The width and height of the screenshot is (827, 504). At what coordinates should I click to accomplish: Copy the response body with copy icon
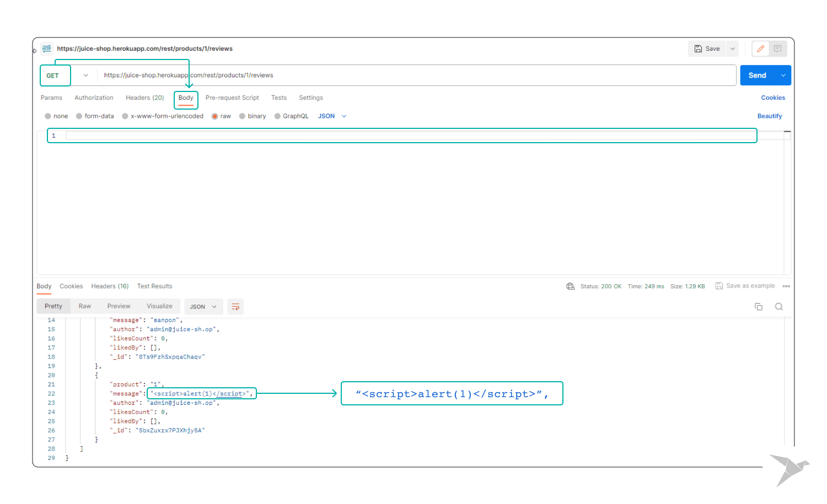759,307
